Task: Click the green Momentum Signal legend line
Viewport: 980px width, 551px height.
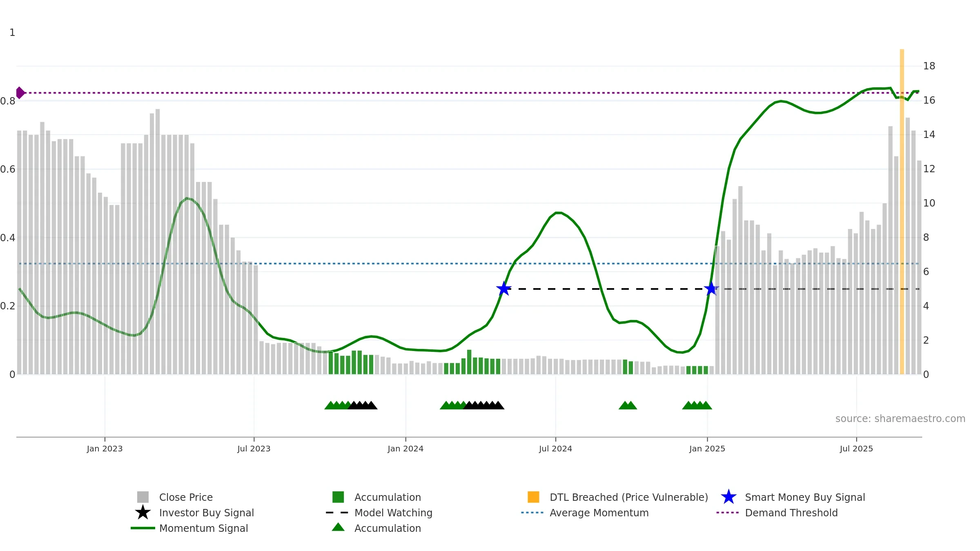Action: (x=143, y=528)
